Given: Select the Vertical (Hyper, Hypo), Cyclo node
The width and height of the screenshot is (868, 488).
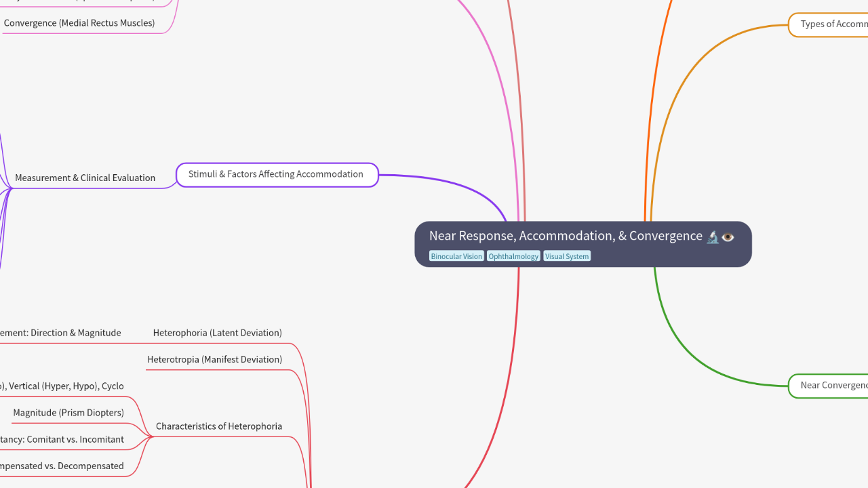Looking at the screenshot, I should (x=62, y=386).
